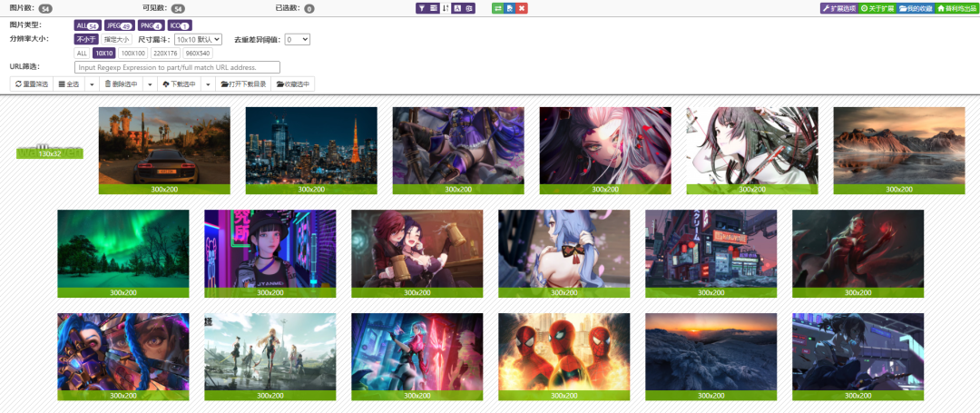Click the sort order icon in top toolbar
This screenshot has height=413, width=980.
tap(446, 8)
